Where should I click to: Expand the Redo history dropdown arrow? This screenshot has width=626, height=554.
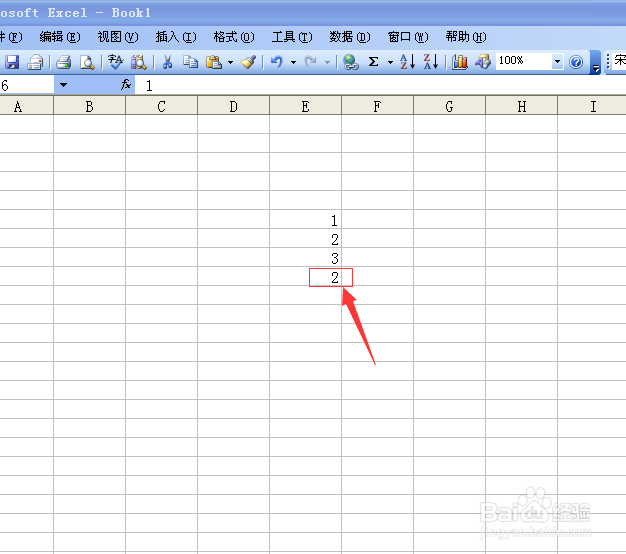click(327, 62)
